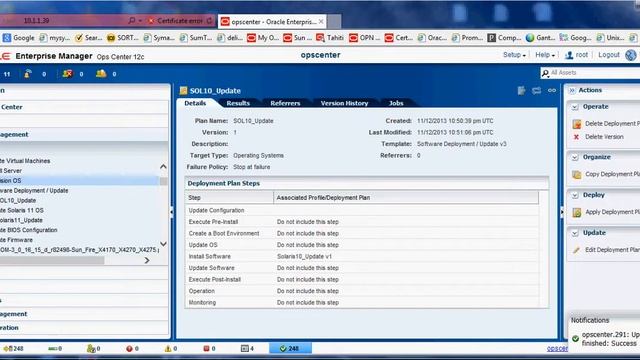Screen dimensions: 640x360
Task: Click the Edit Deployment Plan action
Action: [612, 250]
